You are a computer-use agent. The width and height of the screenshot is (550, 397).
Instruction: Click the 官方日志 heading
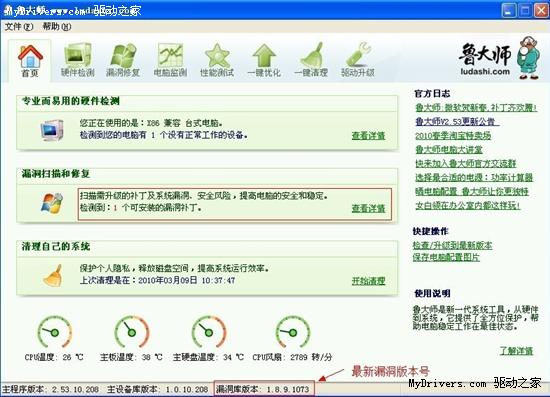(x=432, y=94)
